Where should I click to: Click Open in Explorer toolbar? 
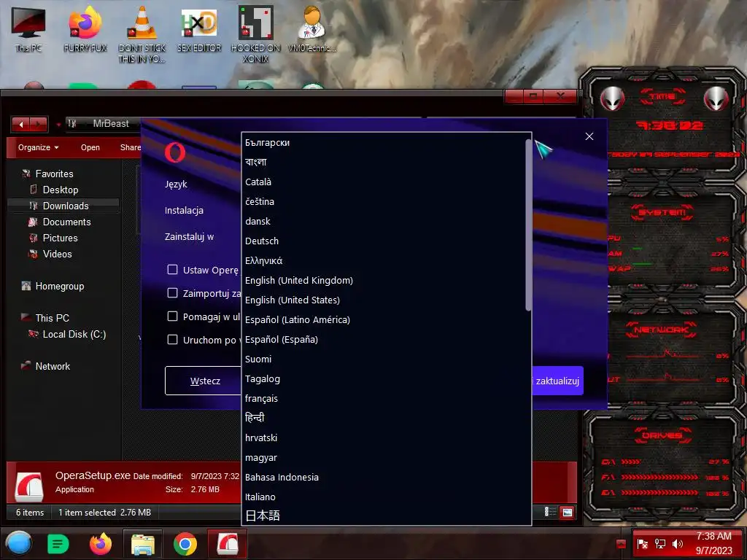pyautogui.click(x=90, y=147)
